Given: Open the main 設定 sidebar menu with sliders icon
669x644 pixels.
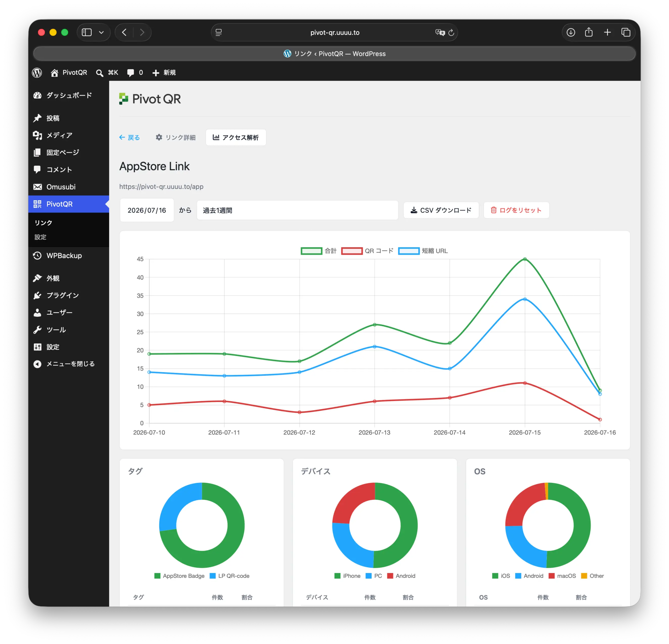Looking at the screenshot, I should coord(69,347).
